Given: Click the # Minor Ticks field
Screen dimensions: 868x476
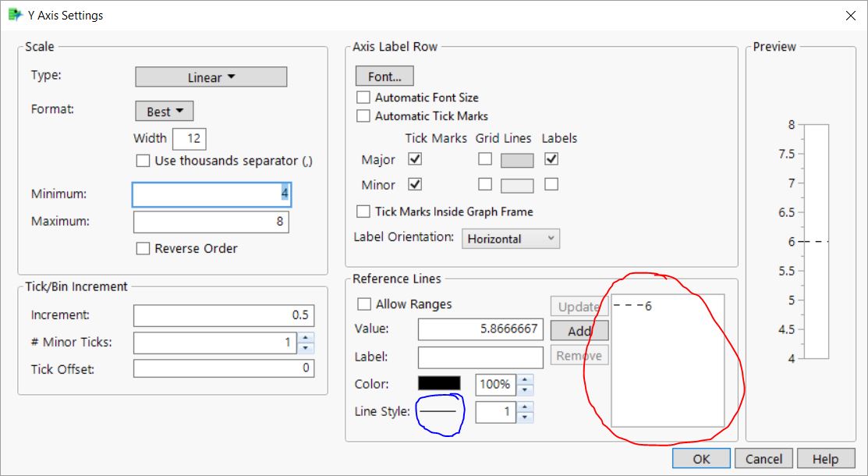Looking at the screenshot, I should [x=214, y=343].
